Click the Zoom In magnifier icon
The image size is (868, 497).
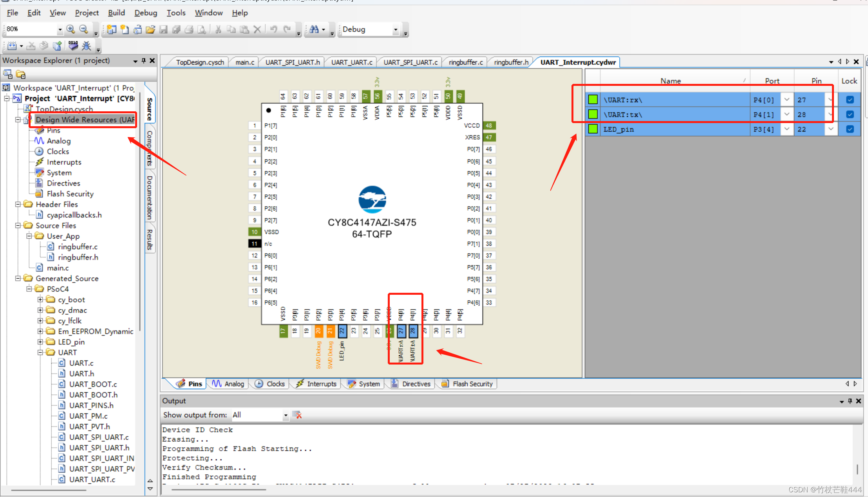click(x=71, y=29)
